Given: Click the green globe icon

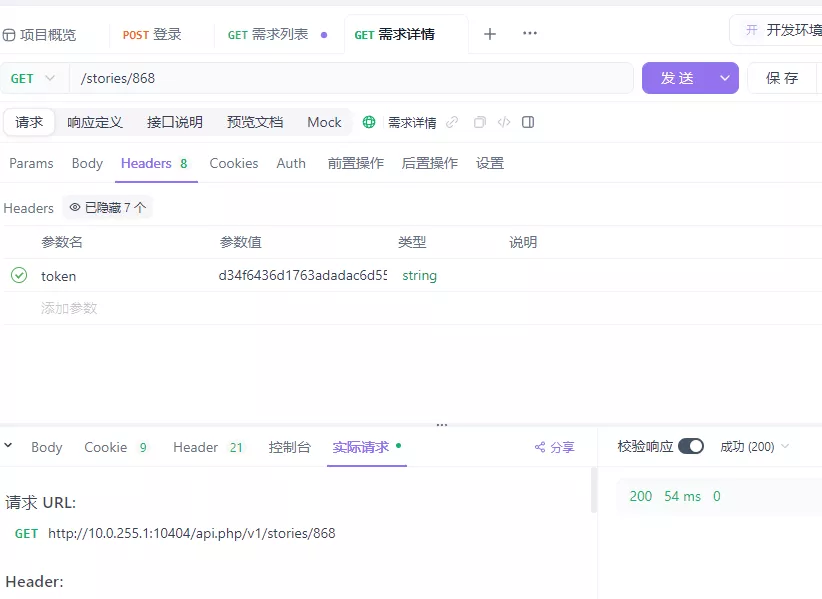Looking at the screenshot, I should point(369,122).
